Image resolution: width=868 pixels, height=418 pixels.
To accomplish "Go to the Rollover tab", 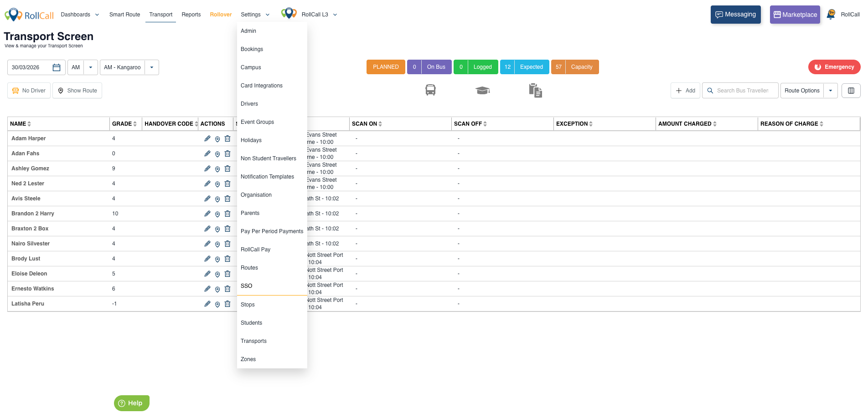I will click(221, 15).
